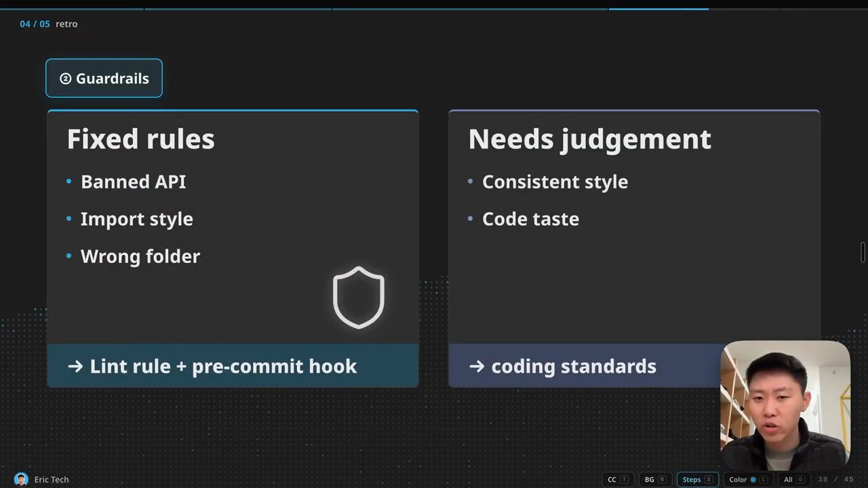The width and height of the screenshot is (868, 488).
Task: Toggle the CC captions button
Action: point(618,479)
